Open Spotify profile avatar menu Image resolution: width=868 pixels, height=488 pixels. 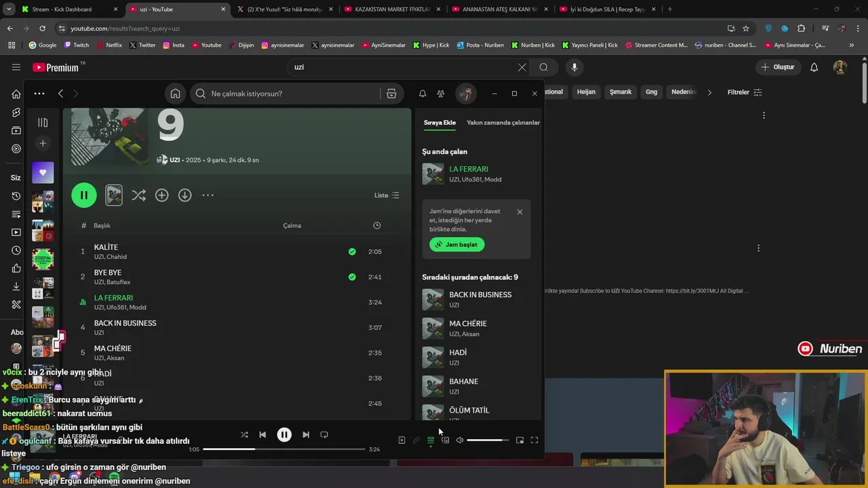coord(466,94)
